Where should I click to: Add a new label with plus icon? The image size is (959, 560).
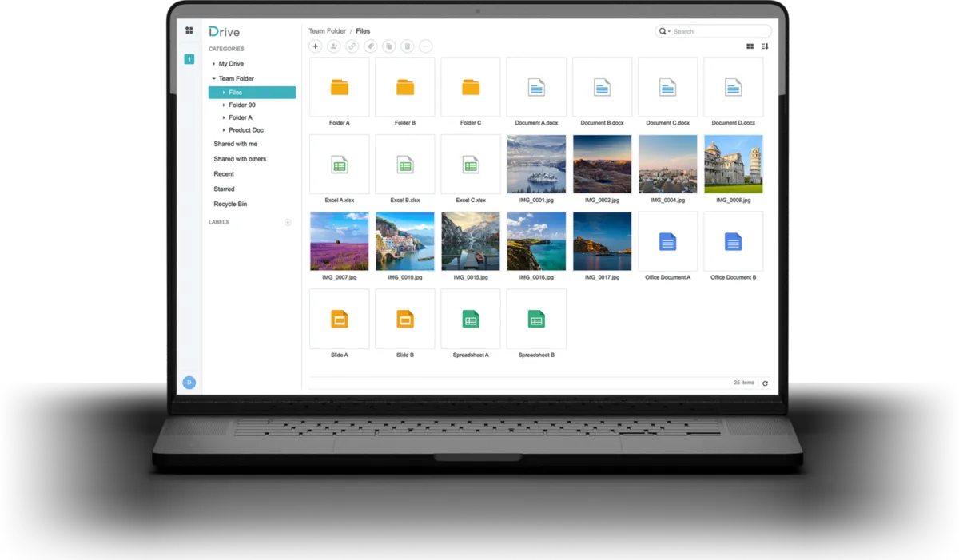(288, 222)
